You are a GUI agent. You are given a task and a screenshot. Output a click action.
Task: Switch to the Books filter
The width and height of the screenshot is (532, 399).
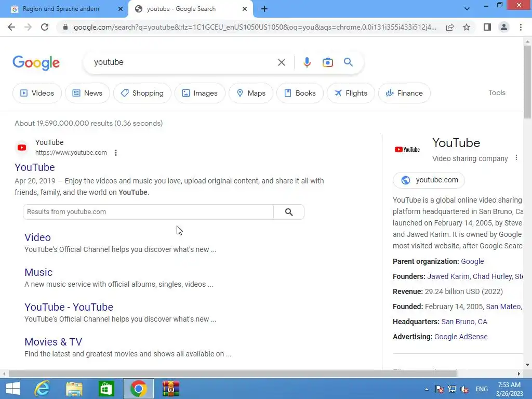[x=300, y=93]
